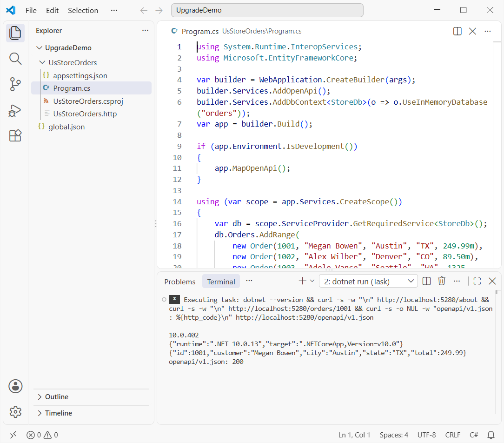Open the File menu
504x443 pixels.
click(31, 10)
